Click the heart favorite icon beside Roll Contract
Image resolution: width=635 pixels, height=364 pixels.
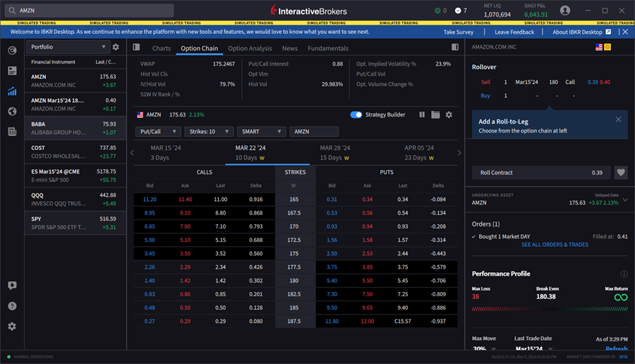(621, 173)
